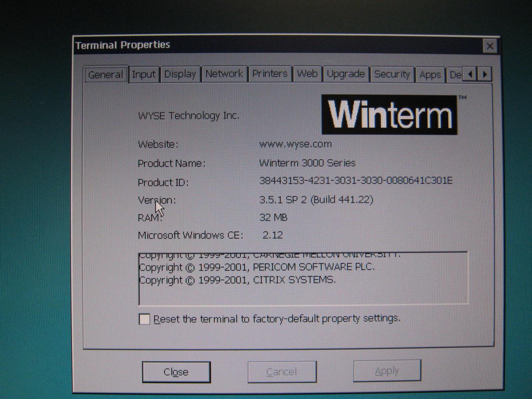Click the Product Name label
The width and height of the screenshot is (532, 399).
coord(172,164)
